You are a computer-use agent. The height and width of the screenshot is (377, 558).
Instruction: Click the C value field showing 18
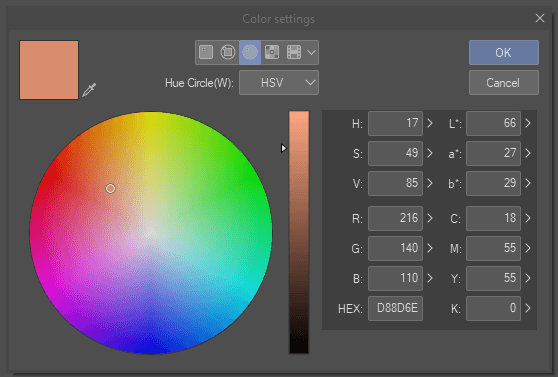pyautogui.click(x=493, y=218)
